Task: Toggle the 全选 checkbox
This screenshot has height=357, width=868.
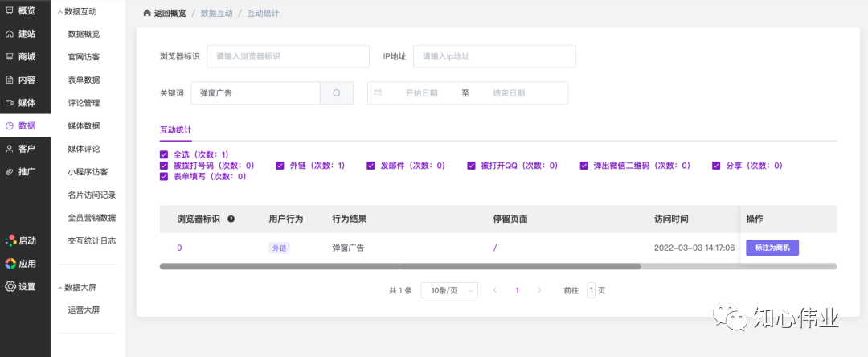Action: point(164,154)
